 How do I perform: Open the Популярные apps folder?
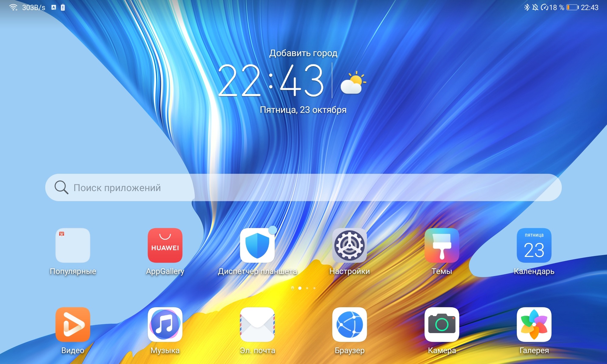click(73, 245)
